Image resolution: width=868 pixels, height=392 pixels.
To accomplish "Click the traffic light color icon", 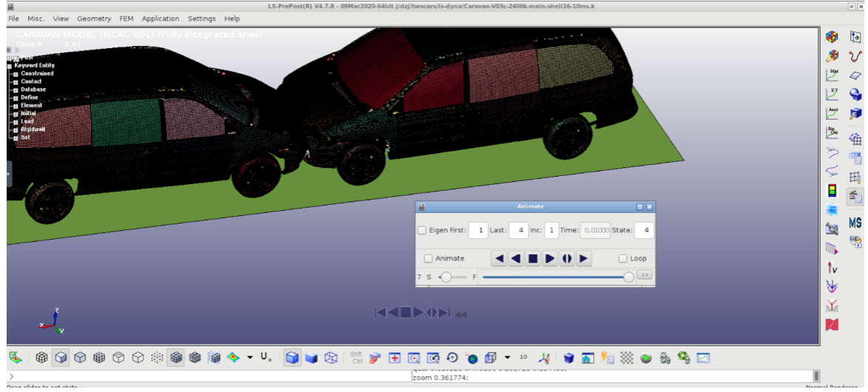I will [833, 190].
